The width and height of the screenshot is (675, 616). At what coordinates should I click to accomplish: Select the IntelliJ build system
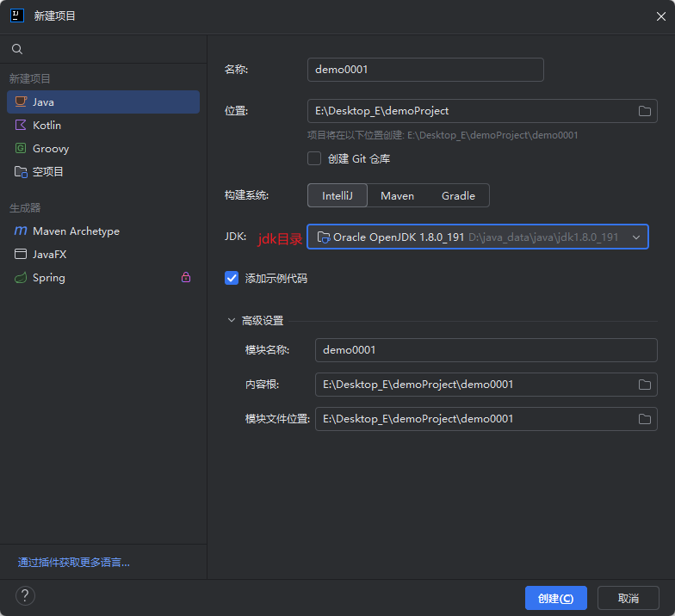(x=337, y=196)
